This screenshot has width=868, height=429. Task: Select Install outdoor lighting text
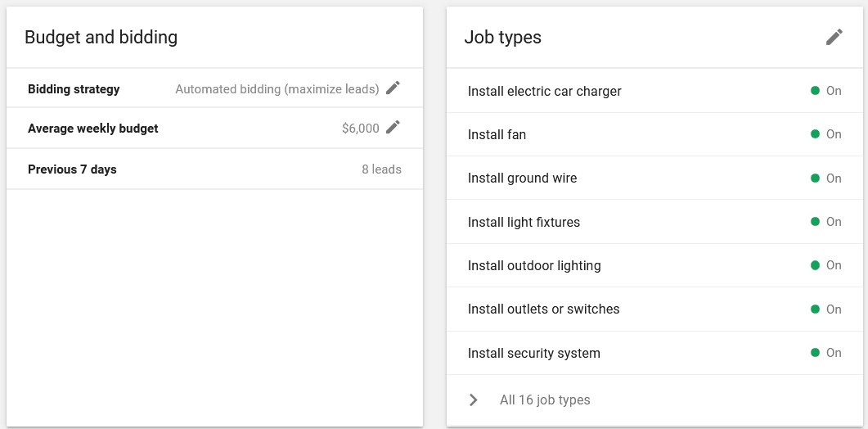click(x=534, y=265)
